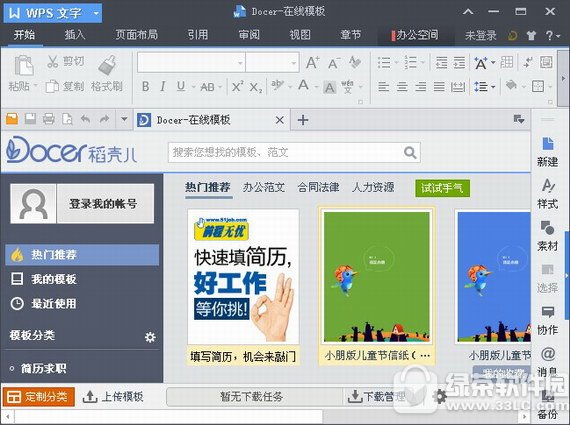Click the bullet list icon

[384, 63]
